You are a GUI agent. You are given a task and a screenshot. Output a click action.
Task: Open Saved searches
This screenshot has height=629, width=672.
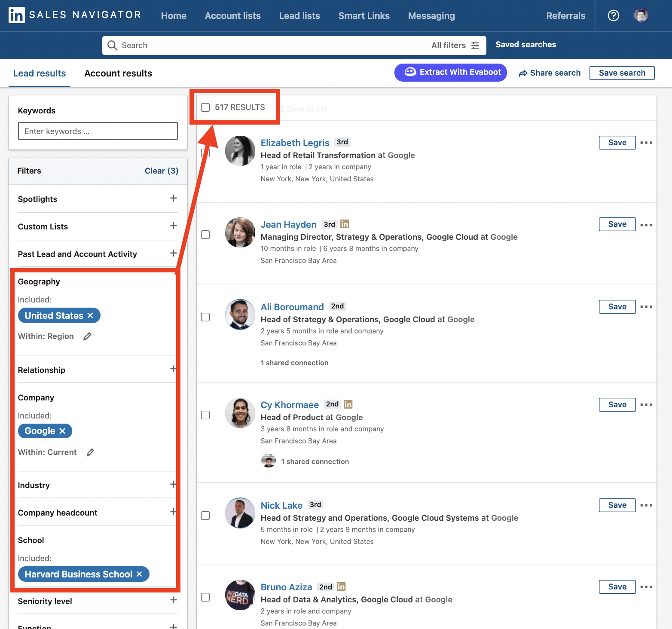[526, 45]
